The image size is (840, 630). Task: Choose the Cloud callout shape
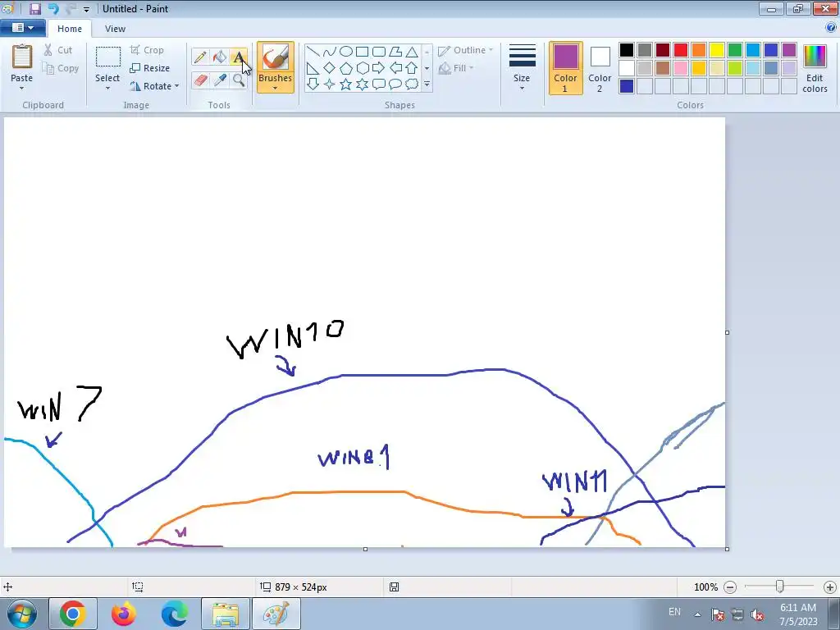pyautogui.click(x=412, y=84)
